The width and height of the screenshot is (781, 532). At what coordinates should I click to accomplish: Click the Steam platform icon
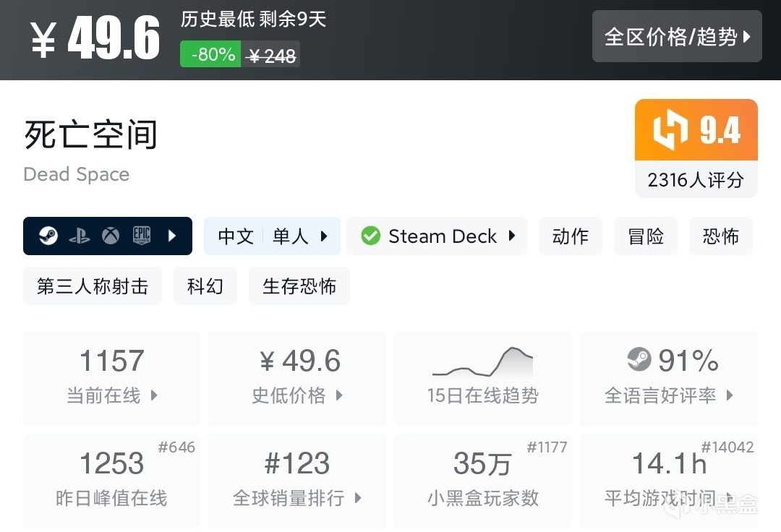point(48,236)
